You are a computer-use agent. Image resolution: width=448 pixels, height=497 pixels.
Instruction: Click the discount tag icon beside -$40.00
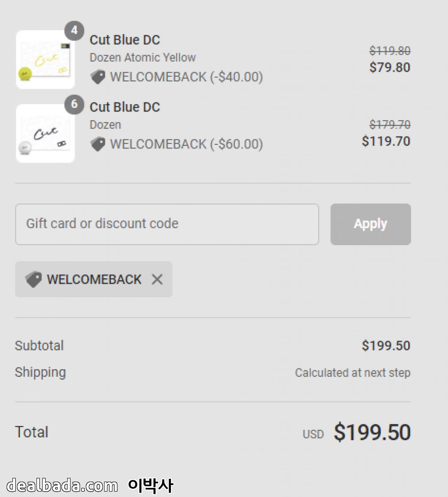[x=98, y=77]
